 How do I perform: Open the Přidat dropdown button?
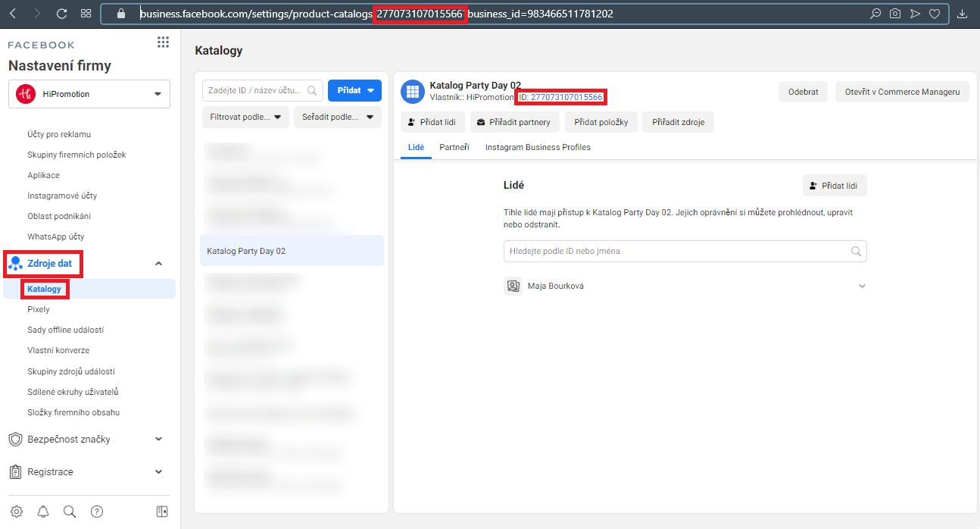tap(354, 90)
